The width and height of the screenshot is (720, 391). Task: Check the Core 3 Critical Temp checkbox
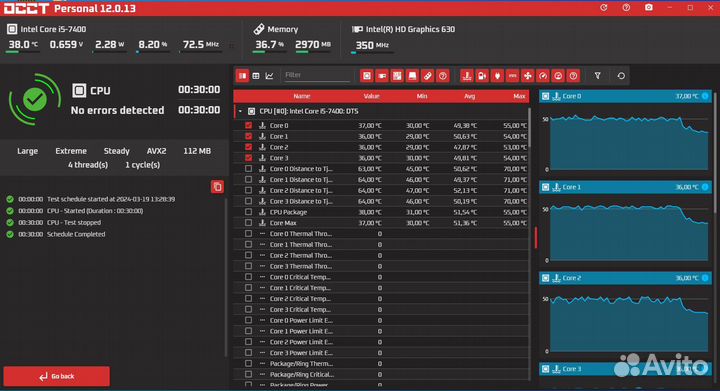click(x=248, y=309)
